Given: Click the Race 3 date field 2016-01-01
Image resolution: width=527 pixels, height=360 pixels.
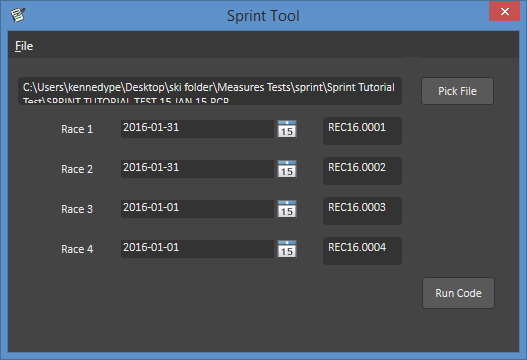Looking at the screenshot, I should [197, 209].
